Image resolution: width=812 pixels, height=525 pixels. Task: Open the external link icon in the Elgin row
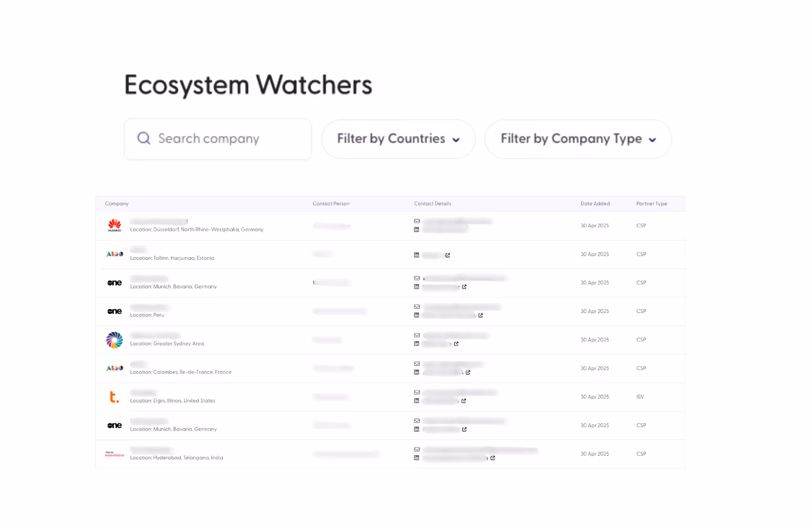click(464, 401)
